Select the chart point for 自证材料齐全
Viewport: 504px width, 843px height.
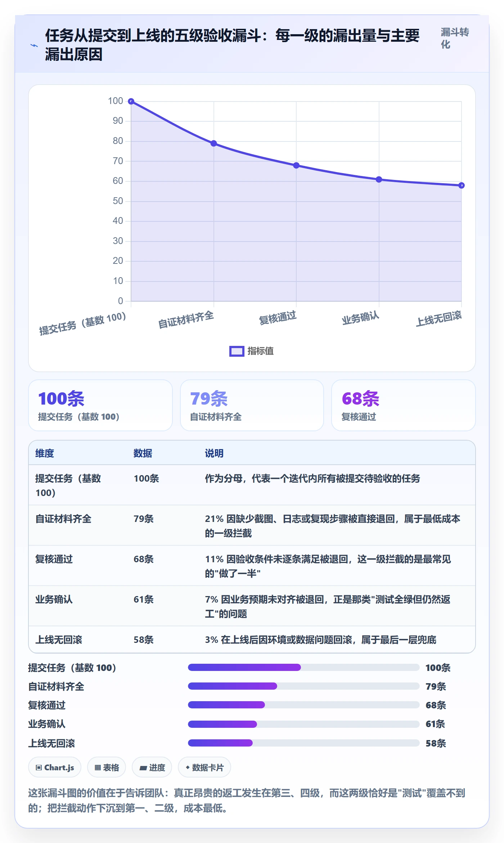coord(213,143)
